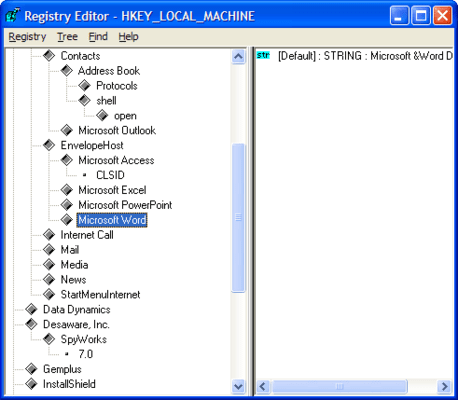Click the value pane's scroll right arrow

(x=444, y=387)
